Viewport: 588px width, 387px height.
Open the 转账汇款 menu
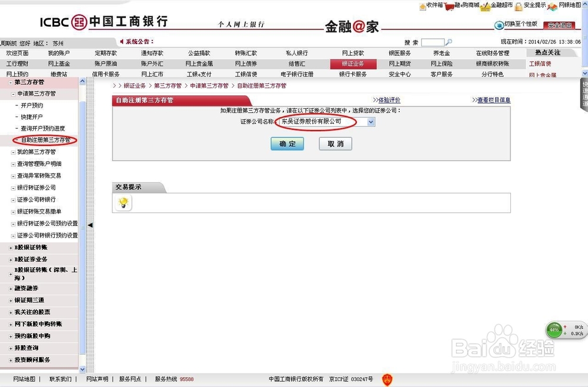coord(246,54)
